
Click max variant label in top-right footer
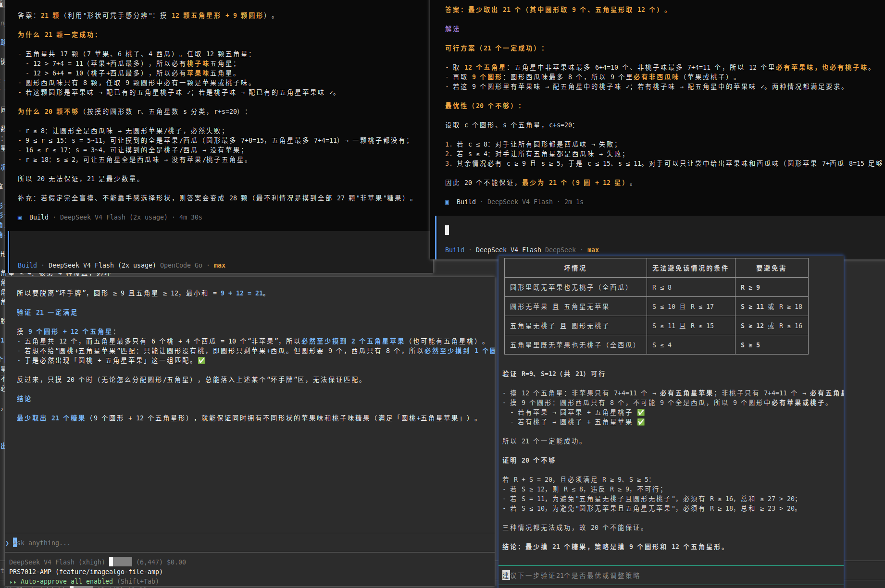tap(593, 250)
